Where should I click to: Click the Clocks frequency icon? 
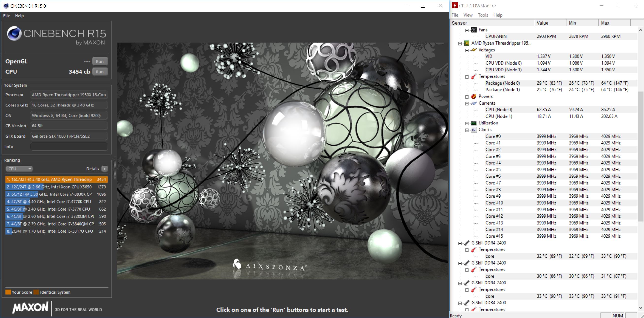pos(473,130)
